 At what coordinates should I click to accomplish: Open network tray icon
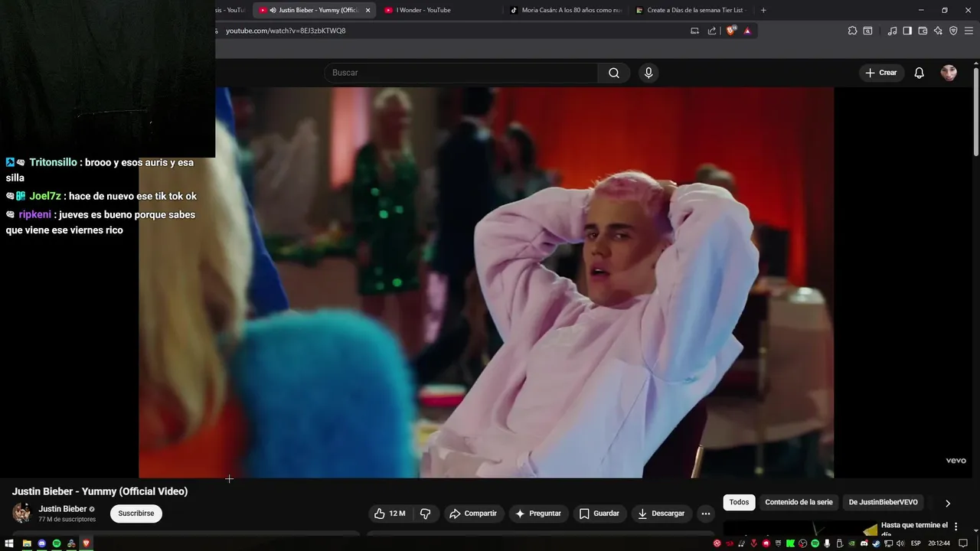888,543
